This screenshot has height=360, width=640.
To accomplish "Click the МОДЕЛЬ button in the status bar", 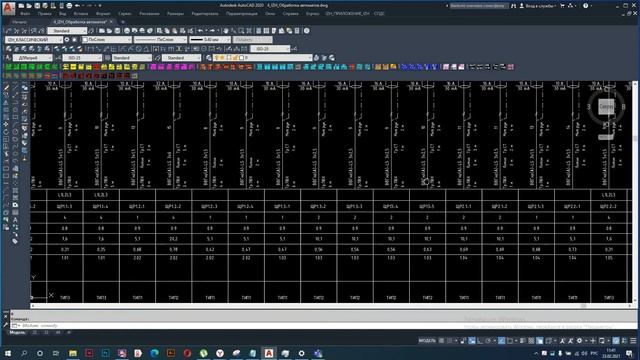I will (x=427, y=340).
